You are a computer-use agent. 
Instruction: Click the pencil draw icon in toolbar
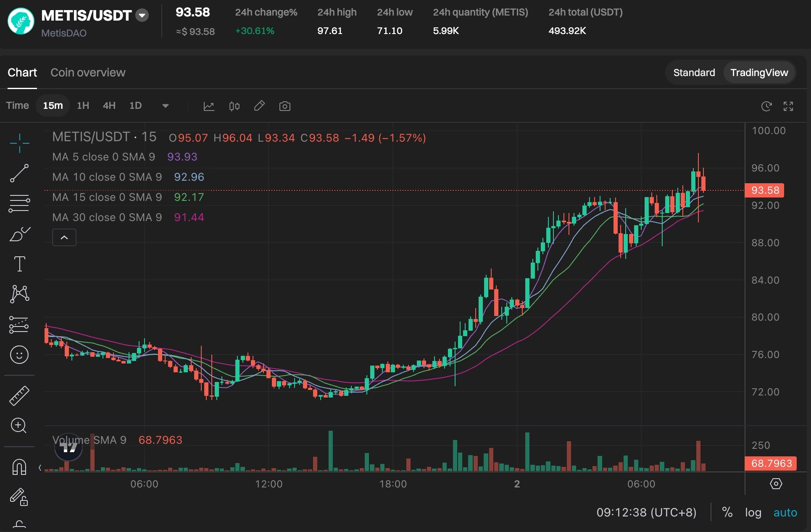[x=260, y=106]
